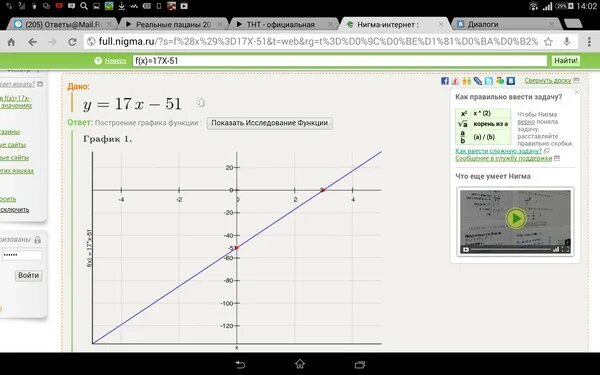Tap the download notification icon in status bar
This screenshot has height=375, width=600.
[121, 6]
